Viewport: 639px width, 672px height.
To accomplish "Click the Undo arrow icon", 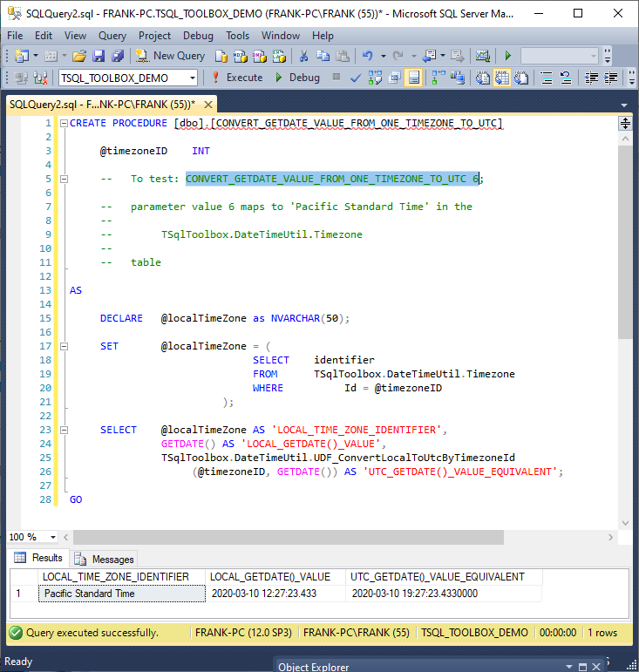I will click(x=368, y=56).
